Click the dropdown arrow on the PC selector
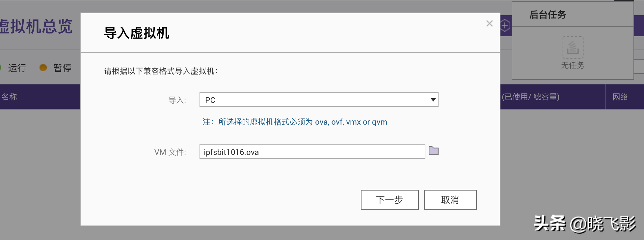The height and width of the screenshot is (240, 644). point(433,100)
